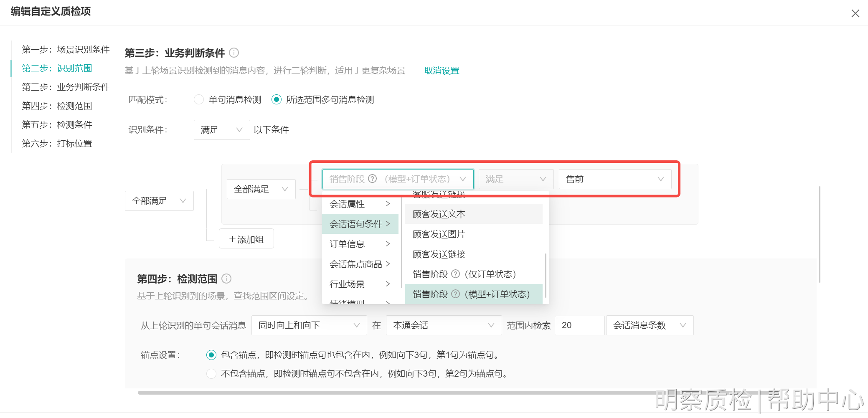This screenshot has width=868, height=418.
Task: Open 会话消息条数 unit dropdown
Action: (x=650, y=325)
